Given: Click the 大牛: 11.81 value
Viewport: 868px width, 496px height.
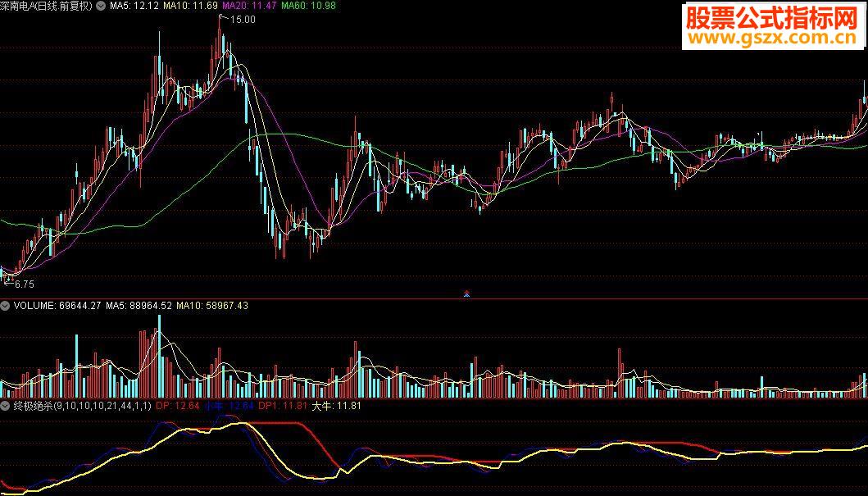Looking at the screenshot, I should 336,406.
